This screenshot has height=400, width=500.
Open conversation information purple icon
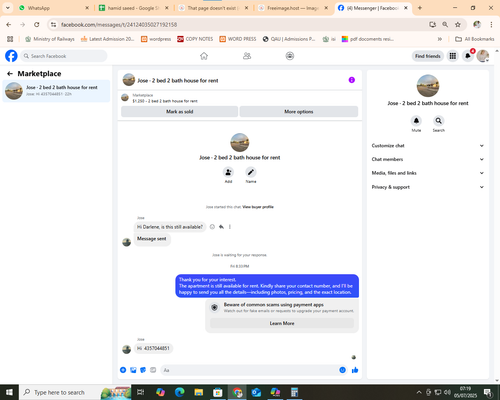[x=352, y=80]
